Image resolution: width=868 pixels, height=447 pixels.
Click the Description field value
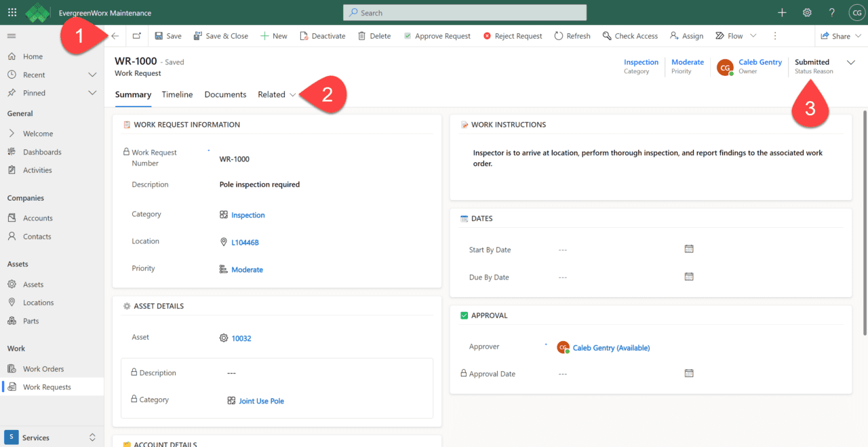tap(260, 184)
